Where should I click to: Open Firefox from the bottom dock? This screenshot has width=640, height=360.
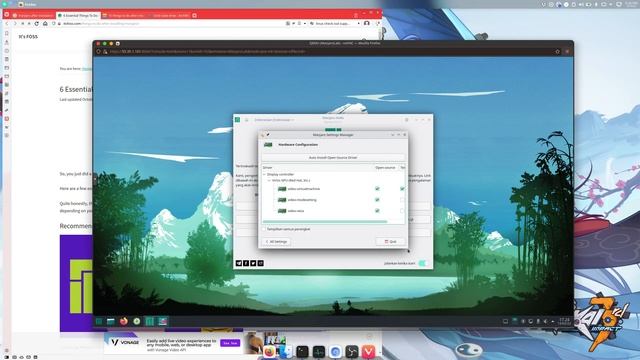tap(269, 351)
